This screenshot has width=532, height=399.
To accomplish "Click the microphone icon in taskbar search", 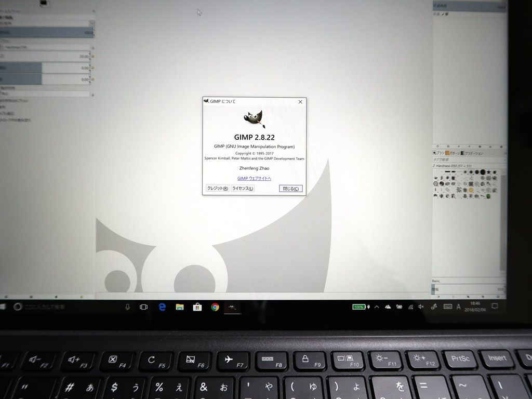I will coord(128,307).
